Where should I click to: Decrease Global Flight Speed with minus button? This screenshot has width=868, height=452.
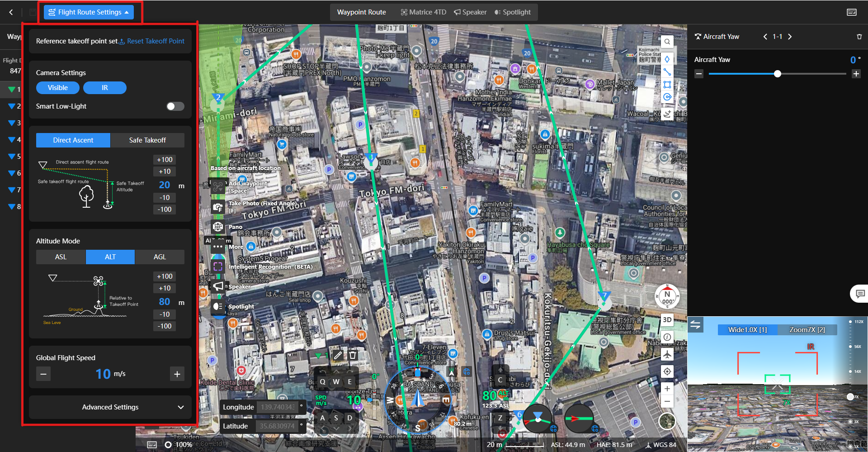coord(43,374)
